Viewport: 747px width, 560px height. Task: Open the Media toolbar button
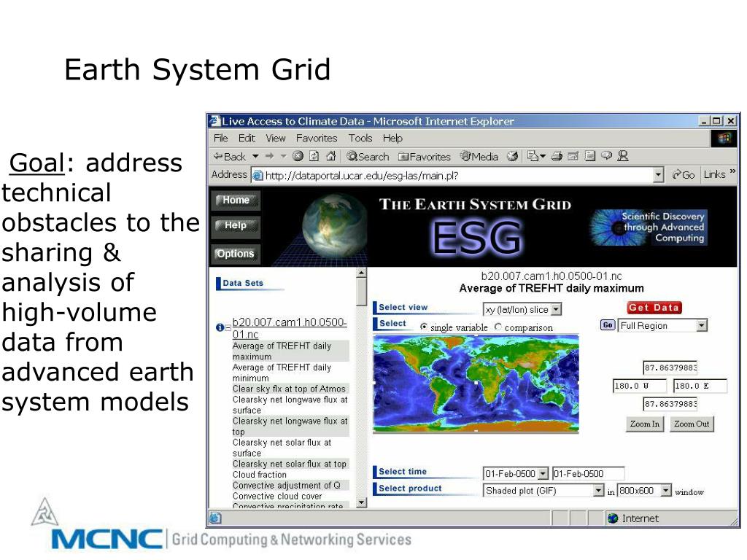(479, 156)
